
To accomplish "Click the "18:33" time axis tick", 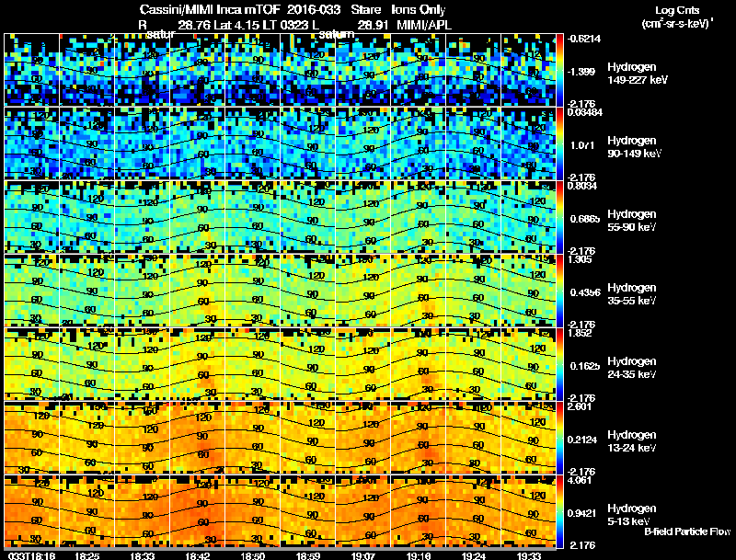I will click(143, 555).
